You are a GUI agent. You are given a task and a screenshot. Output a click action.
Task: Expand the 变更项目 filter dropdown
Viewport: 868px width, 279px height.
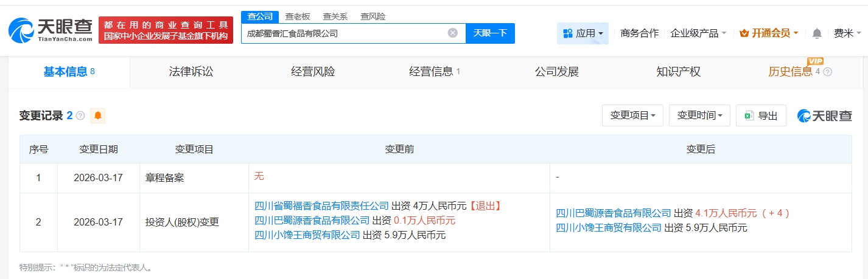pyautogui.click(x=632, y=115)
